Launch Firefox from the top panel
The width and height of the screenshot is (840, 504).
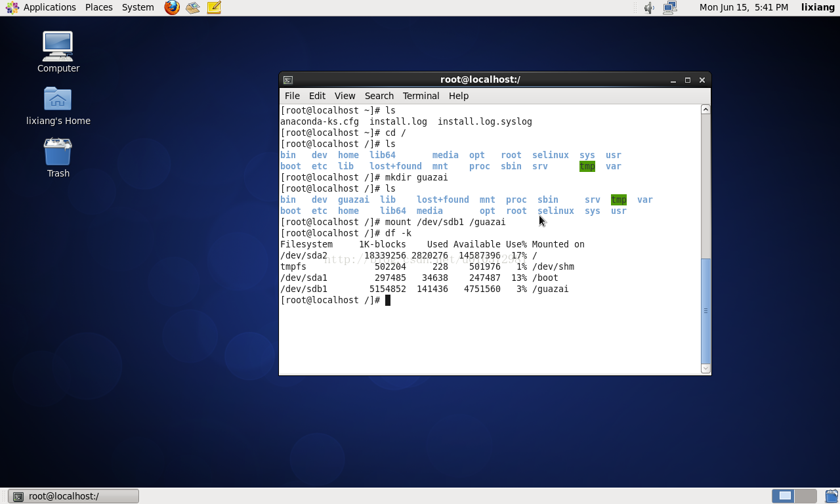[x=172, y=7]
